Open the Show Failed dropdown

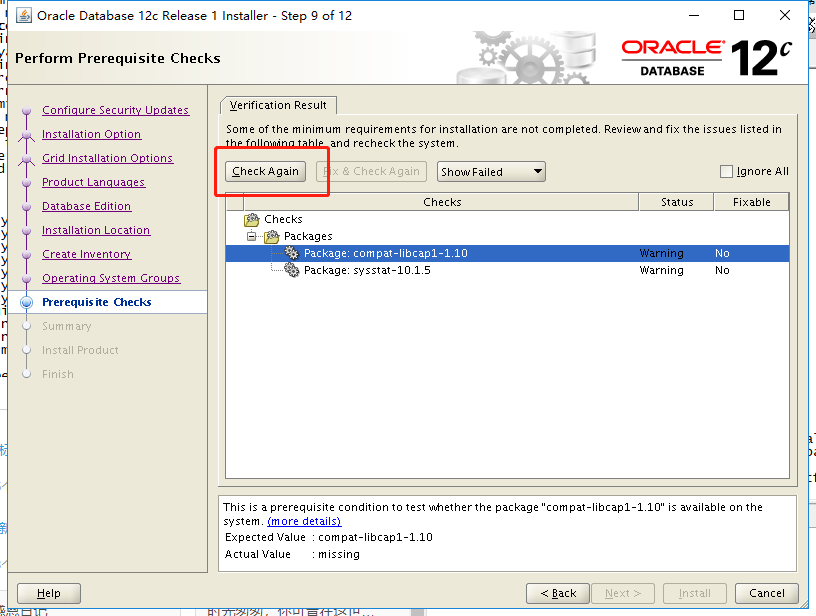pyautogui.click(x=491, y=172)
